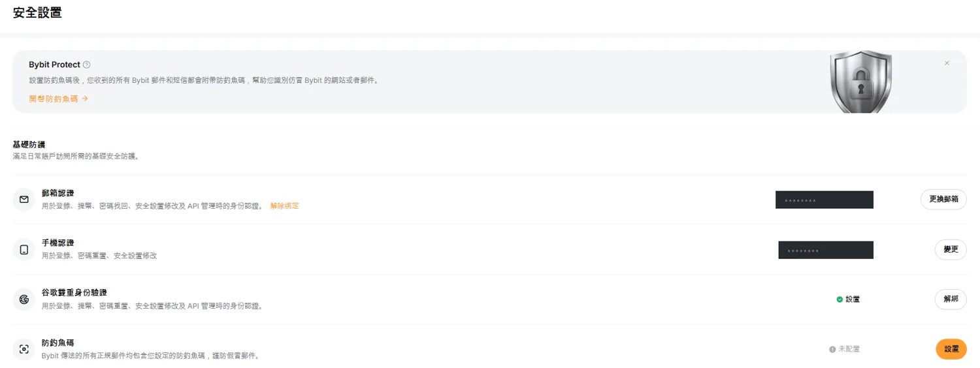Click the 手機認證 row title
The image size is (980, 368).
(57, 243)
